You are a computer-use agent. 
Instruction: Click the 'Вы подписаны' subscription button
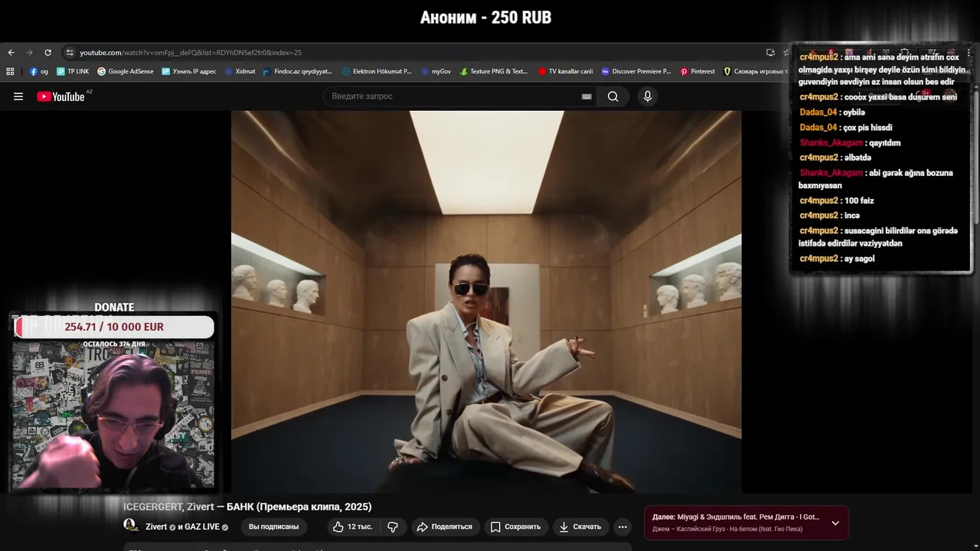273,527
